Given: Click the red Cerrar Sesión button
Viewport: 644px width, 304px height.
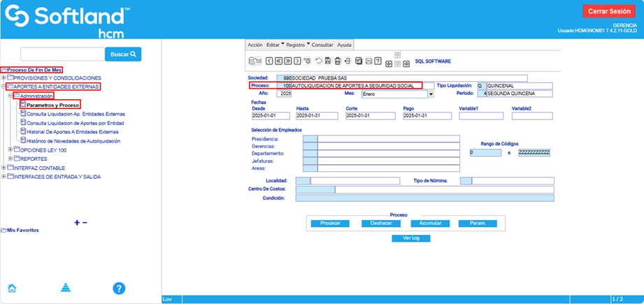Looking at the screenshot, I should (x=610, y=12).
